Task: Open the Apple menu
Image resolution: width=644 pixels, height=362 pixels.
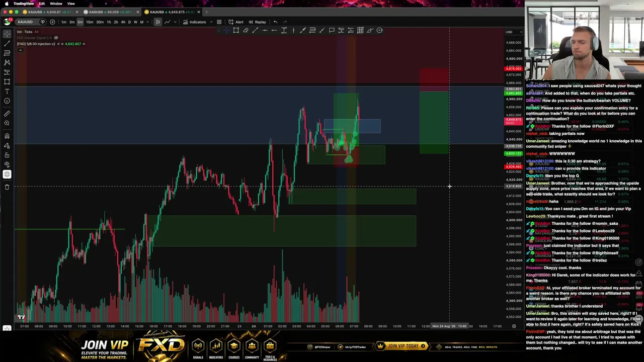Action: [7, 4]
